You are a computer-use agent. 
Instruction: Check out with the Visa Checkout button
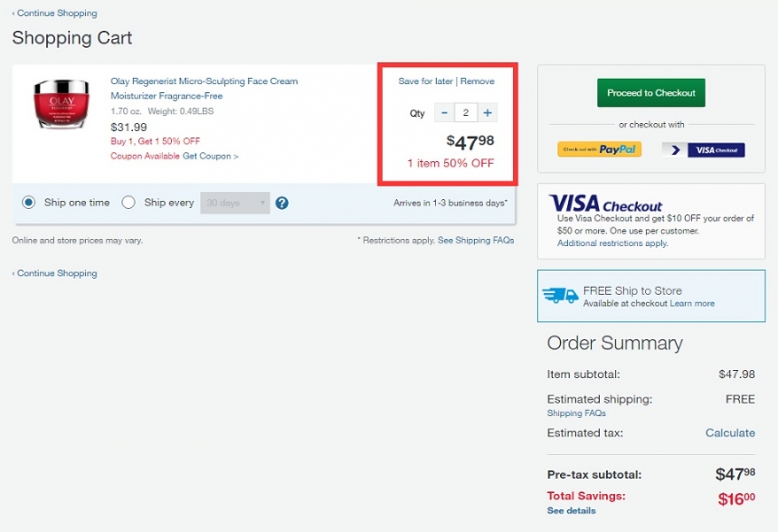[x=703, y=150]
